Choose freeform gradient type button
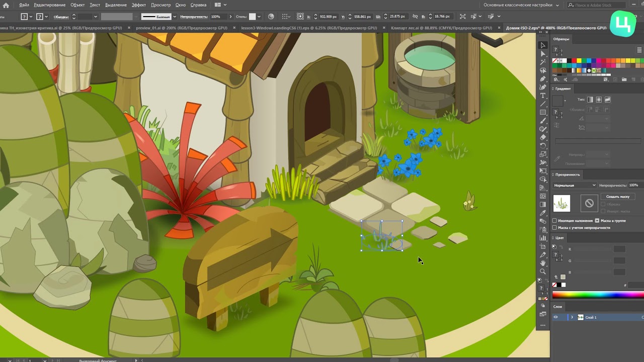The image size is (644, 362). (607, 100)
